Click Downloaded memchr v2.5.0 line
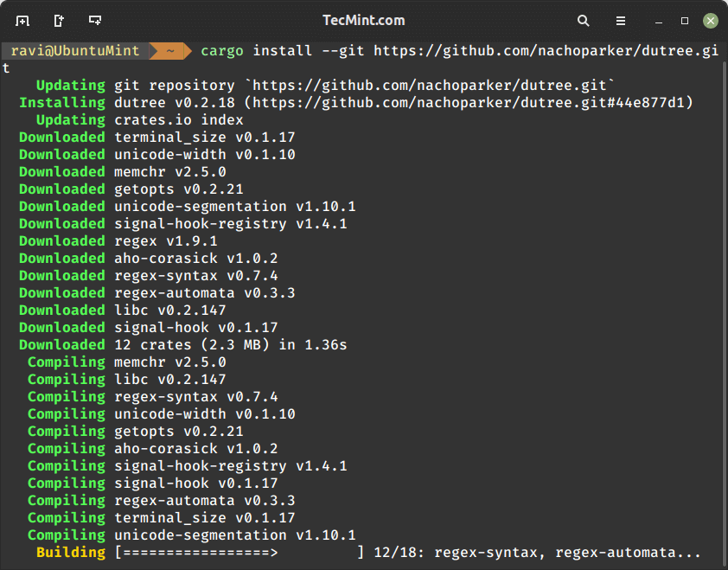This screenshot has height=570, width=728. tap(123, 172)
